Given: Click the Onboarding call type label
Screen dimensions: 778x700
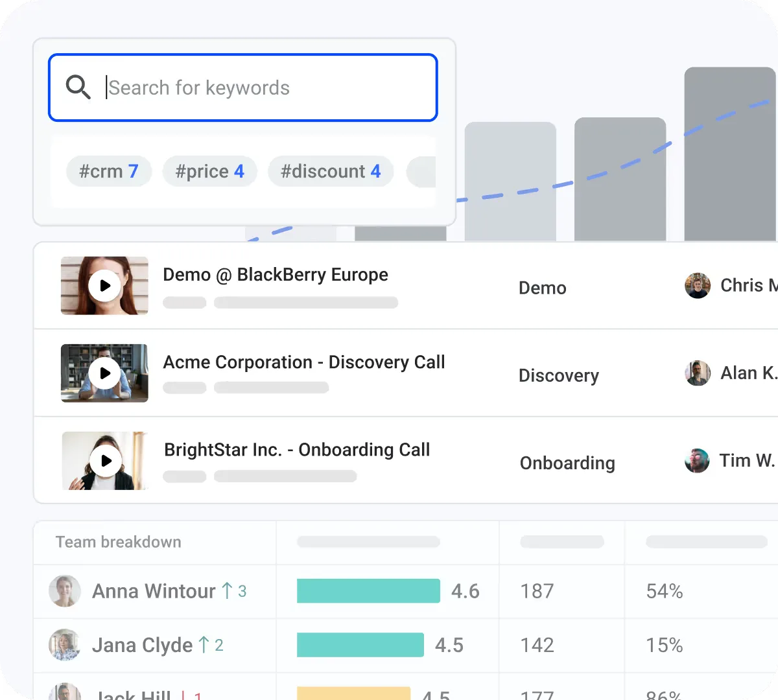Looking at the screenshot, I should pos(567,463).
